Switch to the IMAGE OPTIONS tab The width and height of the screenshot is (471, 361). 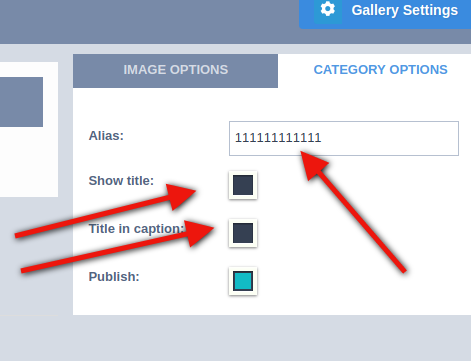[x=175, y=71]
